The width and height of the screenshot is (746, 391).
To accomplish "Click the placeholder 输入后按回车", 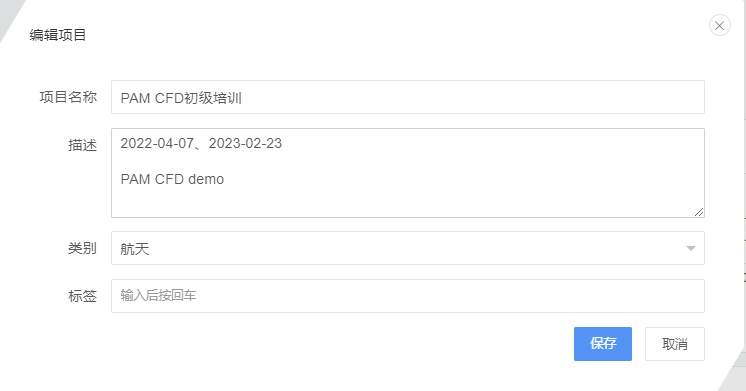I will tap(158, 295).
